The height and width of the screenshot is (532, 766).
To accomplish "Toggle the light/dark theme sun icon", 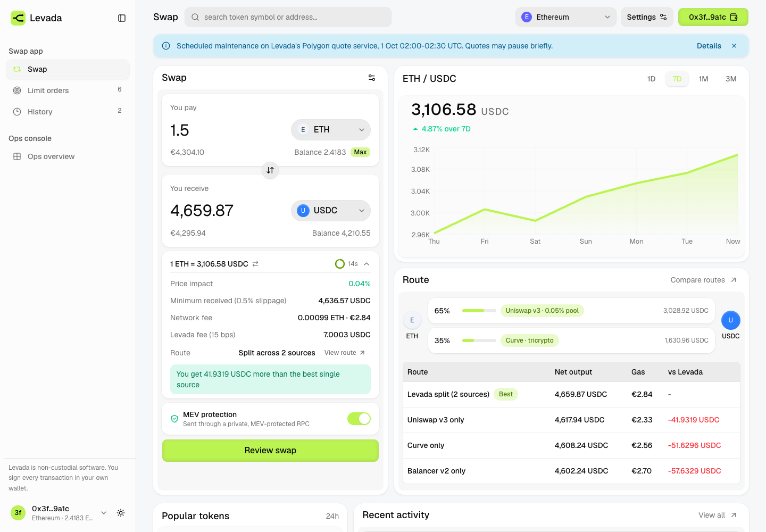I will [x=121, y=513].
